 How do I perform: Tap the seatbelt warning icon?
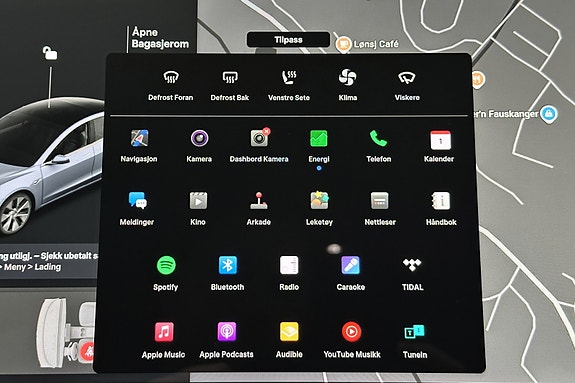click(x=88, y=352)
